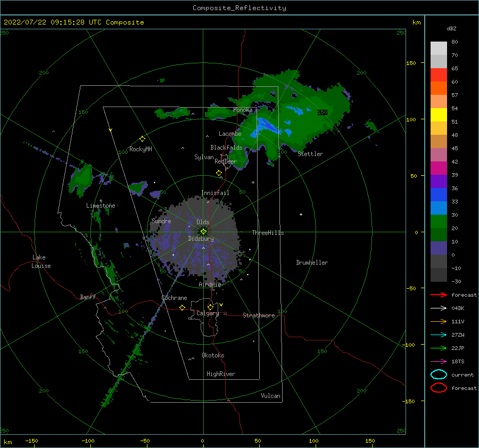Click the yellow diamond marker south of Cochrane
479x448 pixels.
tap(183, 307)
